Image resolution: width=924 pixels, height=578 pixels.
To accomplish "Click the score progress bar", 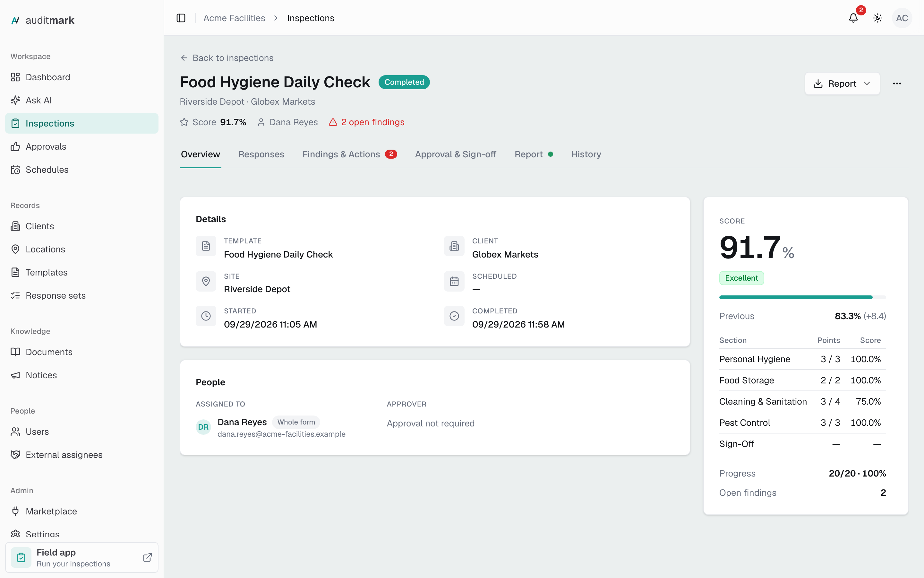I will (802, 297).
